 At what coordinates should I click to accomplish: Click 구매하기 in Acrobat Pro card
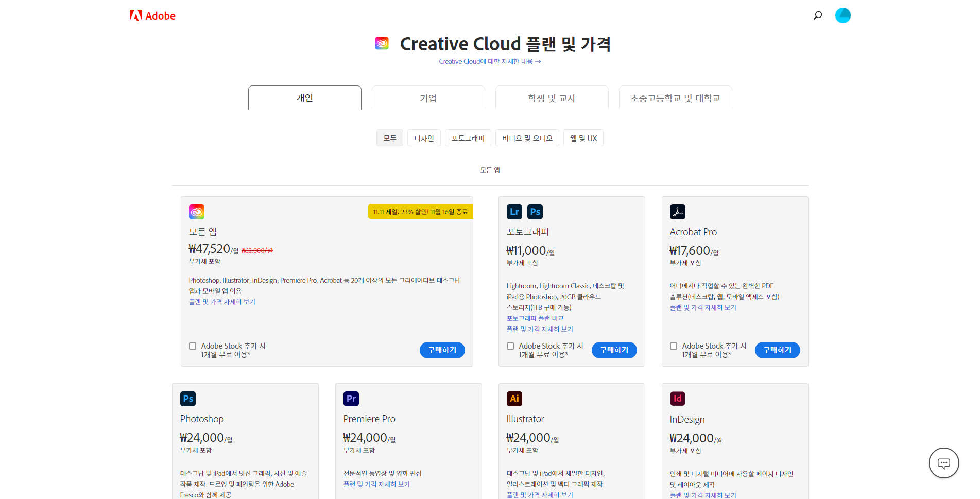(x=778, y=350)
